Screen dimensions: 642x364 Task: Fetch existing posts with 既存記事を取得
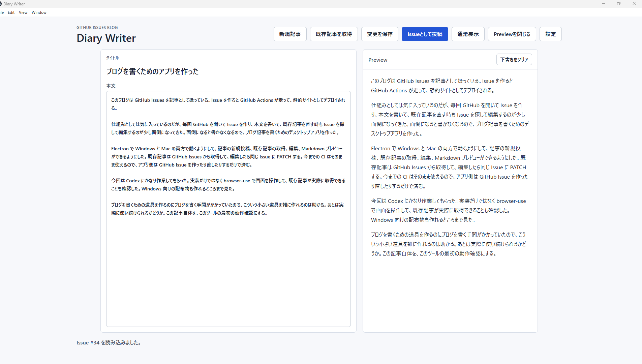coord(334,34)
